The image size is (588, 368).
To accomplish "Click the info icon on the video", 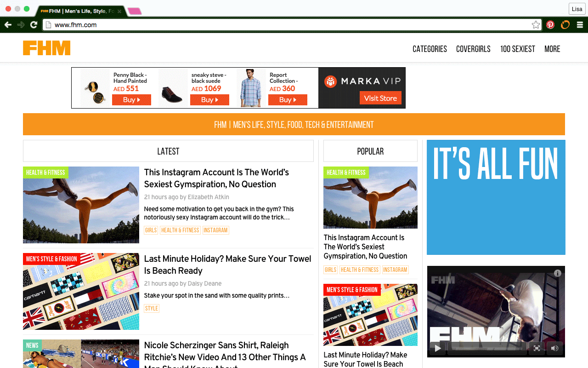I will (558, 273).
